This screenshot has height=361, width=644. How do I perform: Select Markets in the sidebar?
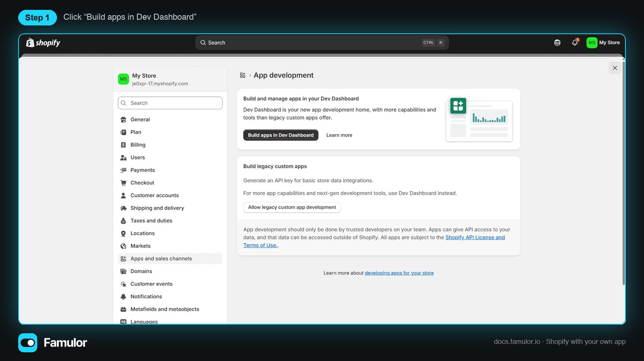170,246
